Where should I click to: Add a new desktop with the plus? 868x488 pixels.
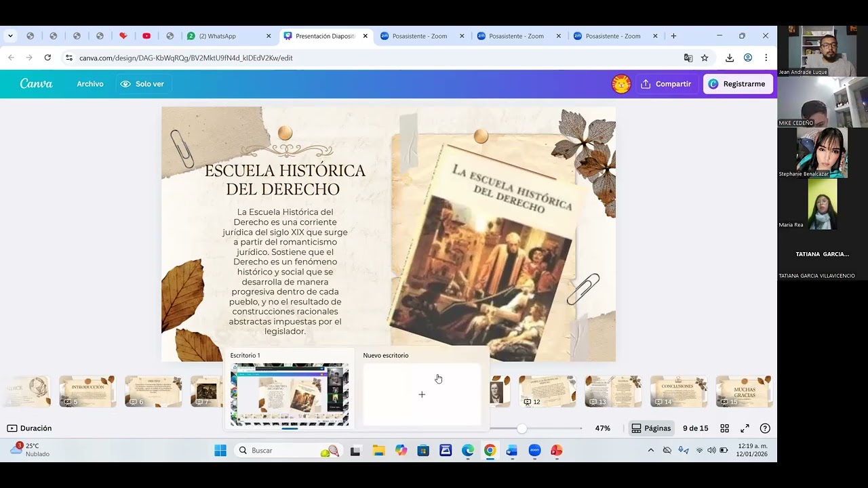(x=422, y=394)
